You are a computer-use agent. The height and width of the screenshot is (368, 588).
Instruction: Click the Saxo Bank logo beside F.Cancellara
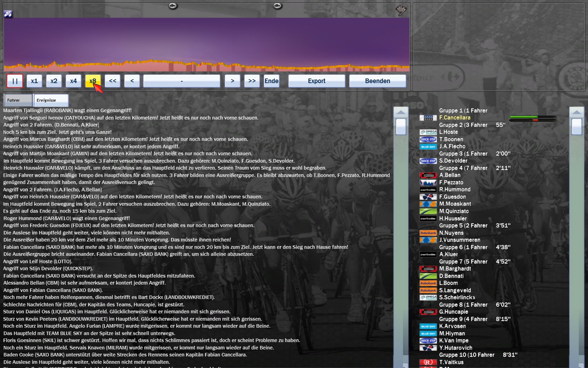428,118
